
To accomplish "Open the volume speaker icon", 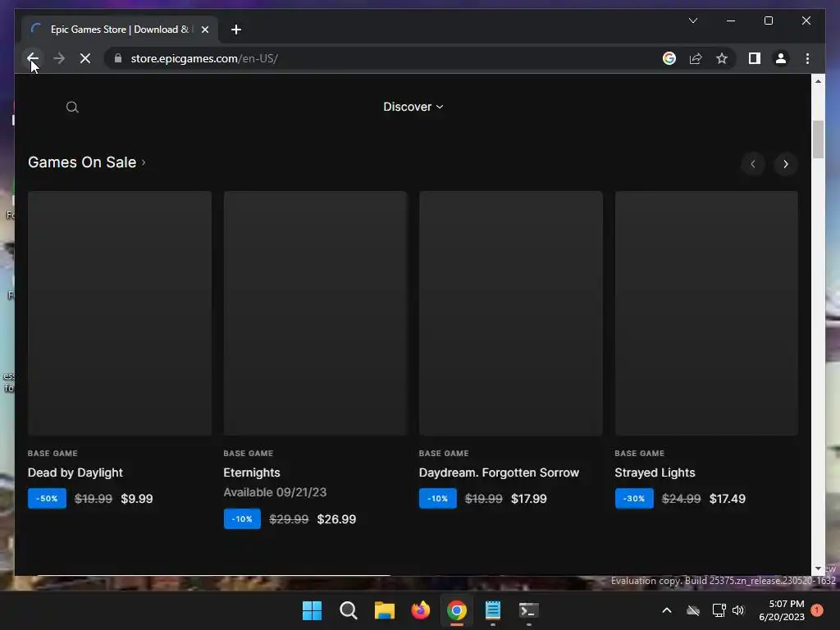I will pos(738,610).
